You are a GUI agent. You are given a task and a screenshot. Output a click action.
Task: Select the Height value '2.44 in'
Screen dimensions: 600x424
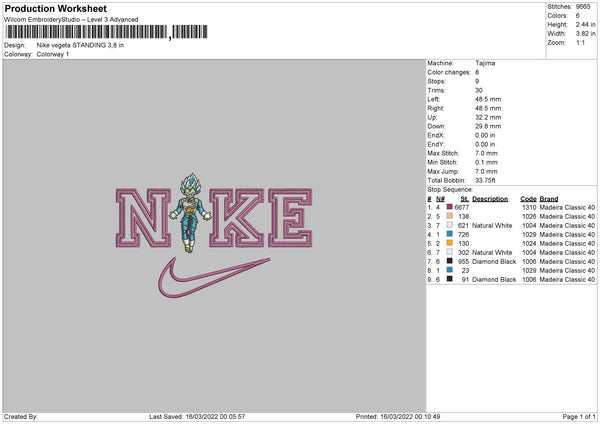(x=585, y=24)
